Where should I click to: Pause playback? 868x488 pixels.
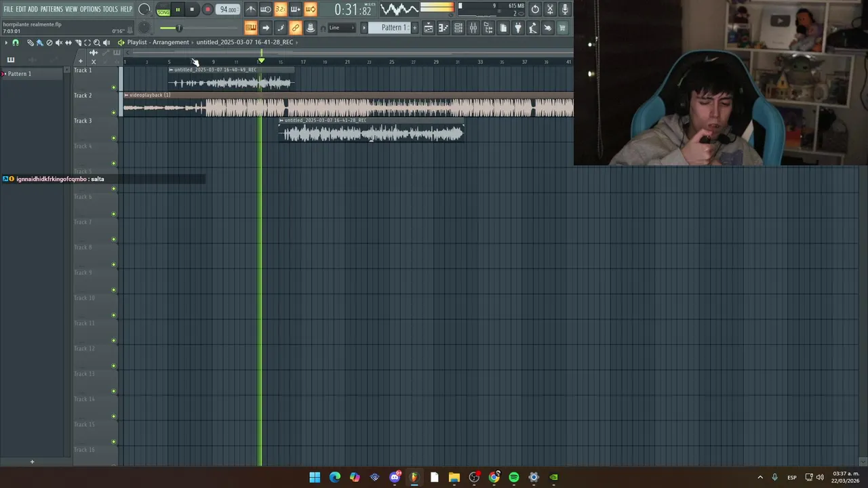178,9
